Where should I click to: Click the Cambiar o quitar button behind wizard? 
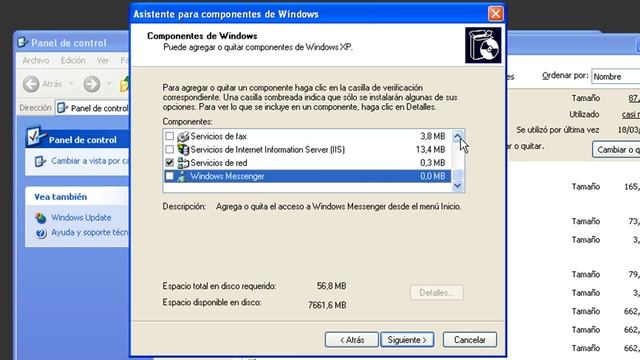click(x=616, y=150)
